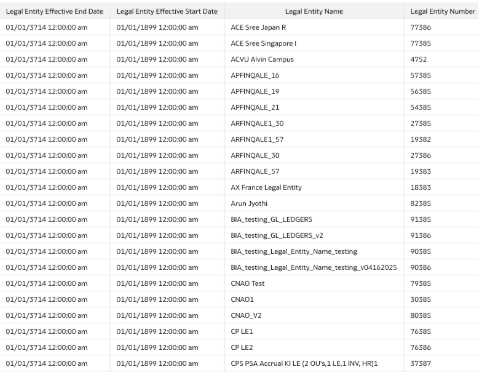Select entity number 90386
Viewport: 478px width, 372px height.
click(420, 267)
